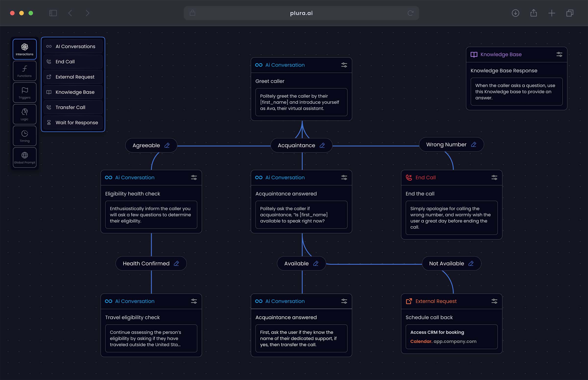Screen dimensions: 588x380
Task: Open Global Prompt globe icon
Action: coord(24,155)
